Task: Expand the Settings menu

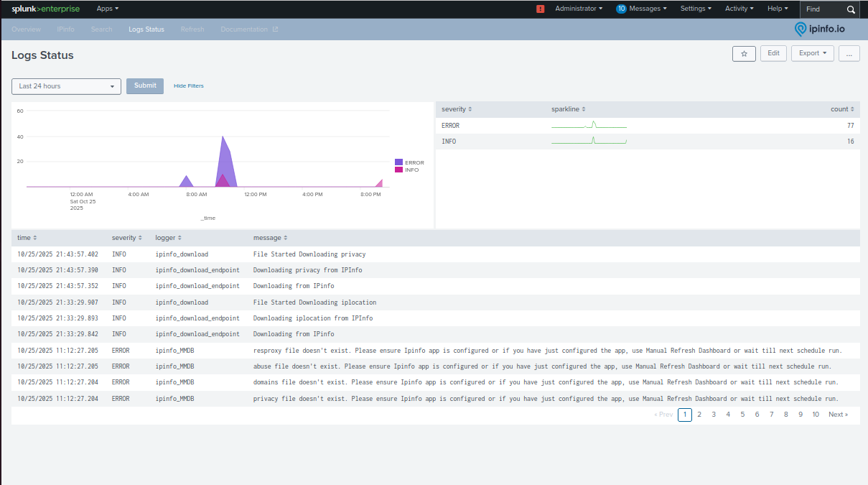Action: click(695, 9)
